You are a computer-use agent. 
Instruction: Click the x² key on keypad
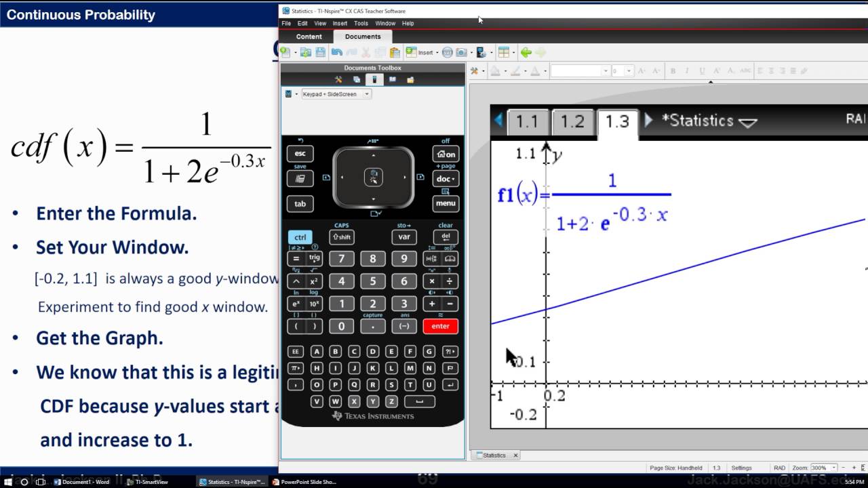click(314, 281)
